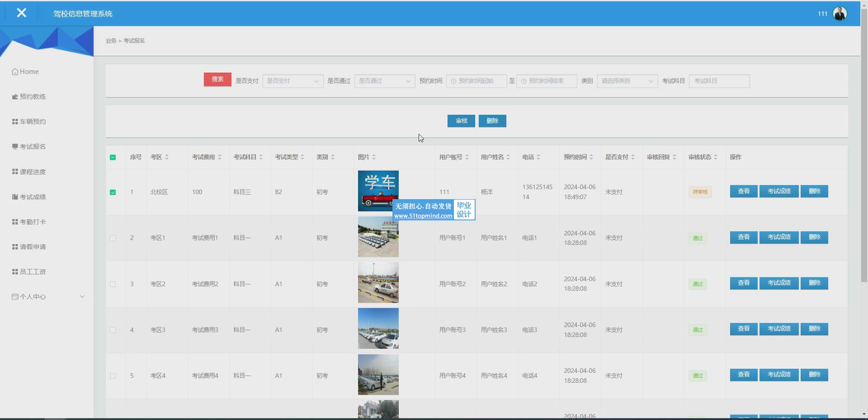Open the 是否通过 dropdown filter
Image resolution: width=868 pixels, height=420 pixels.
(385, 81)
